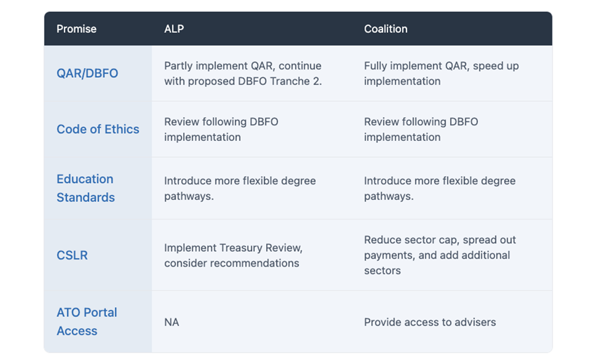
Task: Select Provide access to advisers cell
Action: pos(452,322)
